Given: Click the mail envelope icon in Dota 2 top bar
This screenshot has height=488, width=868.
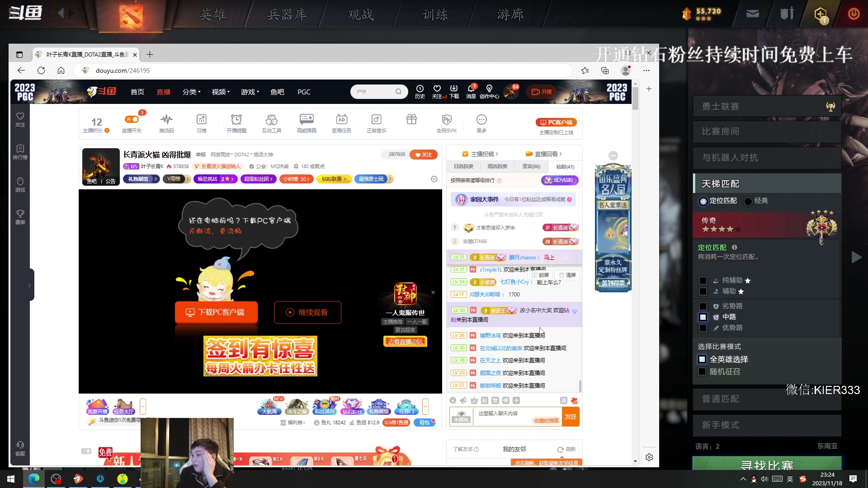Looking at the screenshot, I should tap(752, 14).
